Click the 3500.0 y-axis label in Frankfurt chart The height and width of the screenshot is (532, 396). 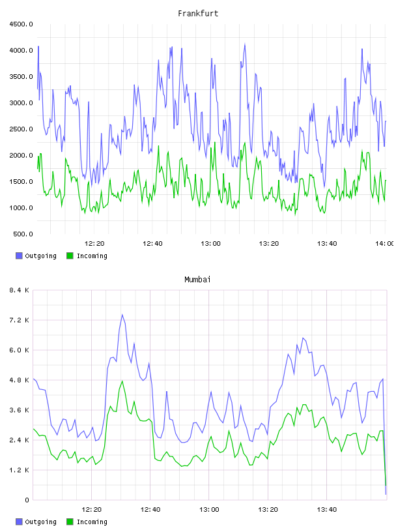point(21,77)
